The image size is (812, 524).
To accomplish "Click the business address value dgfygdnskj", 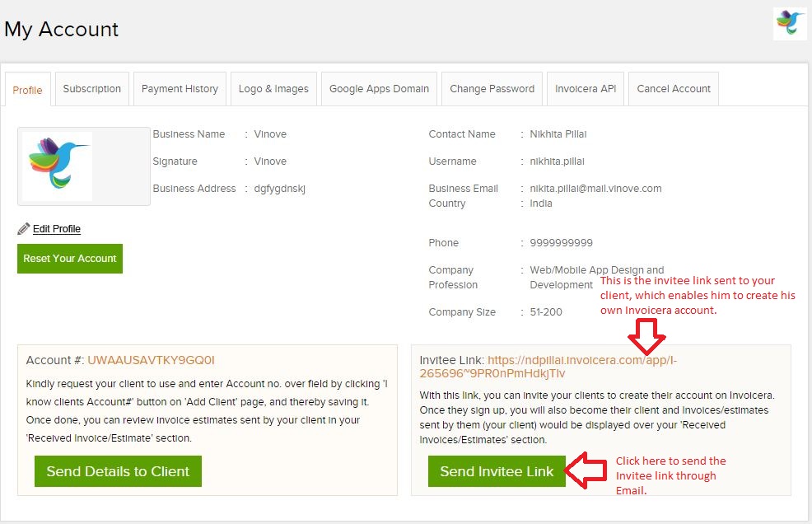I will (x=280, y=188).
